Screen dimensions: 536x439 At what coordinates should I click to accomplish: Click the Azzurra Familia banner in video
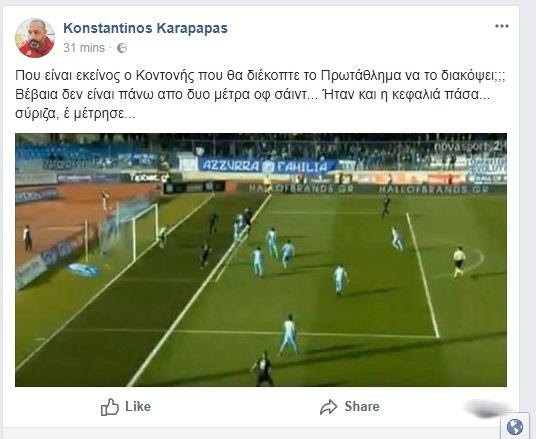pyautogui.click(x=267, y=166)
